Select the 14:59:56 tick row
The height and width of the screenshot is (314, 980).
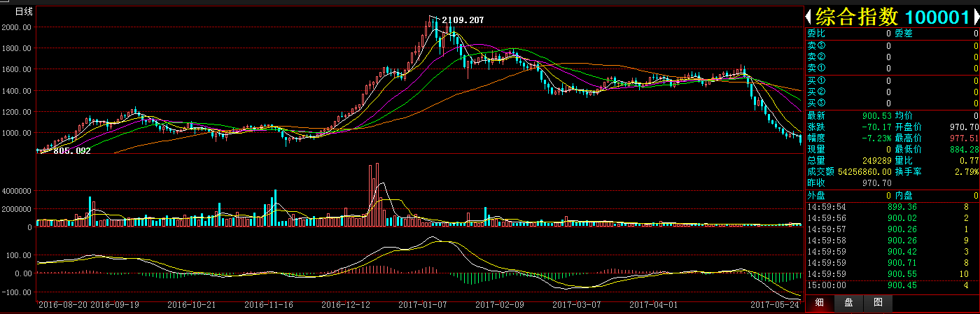click(x=892, y=217)
